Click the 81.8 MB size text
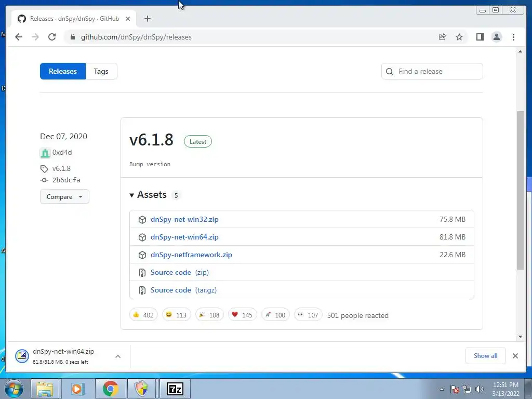This screenshot has width=532, height=399. [x=453, y=237]
